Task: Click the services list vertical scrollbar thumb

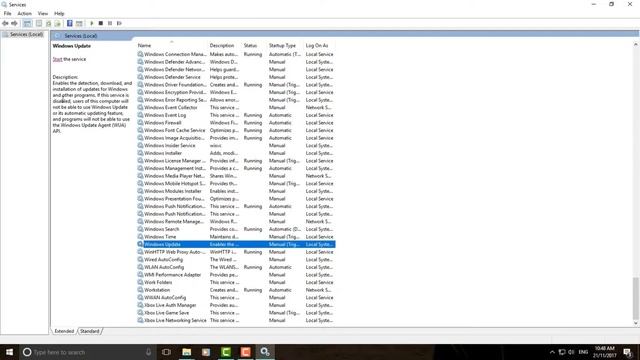Action: (x=636, y=298)
